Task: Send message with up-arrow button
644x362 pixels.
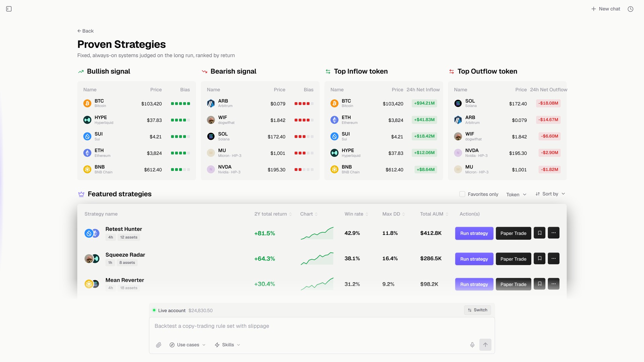Action: click(x=485, y=345)
